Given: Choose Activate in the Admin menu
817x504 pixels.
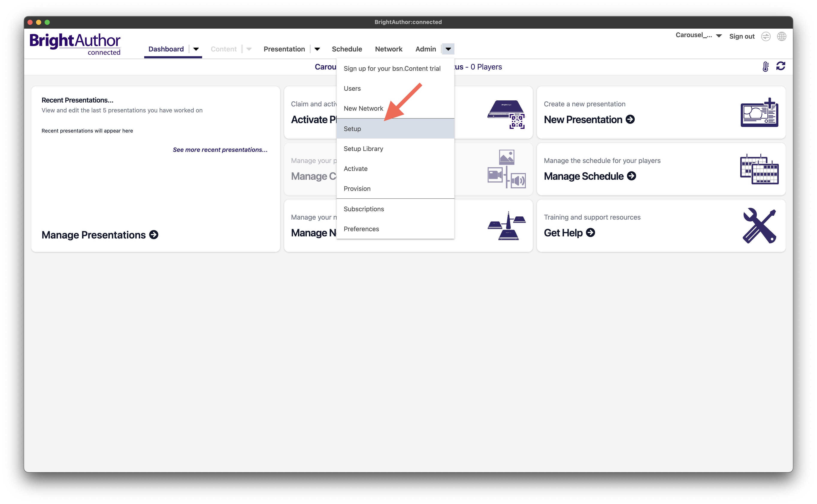Looking at the screenshot, I should [395, 169].
